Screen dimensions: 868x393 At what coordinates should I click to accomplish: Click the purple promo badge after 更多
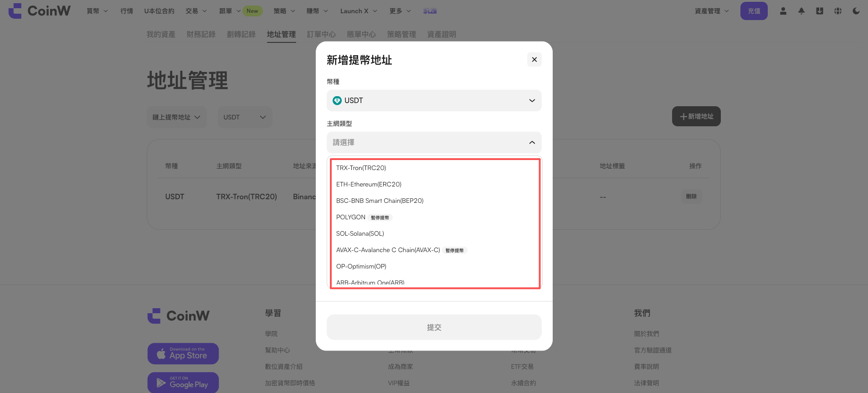point(430,11)
